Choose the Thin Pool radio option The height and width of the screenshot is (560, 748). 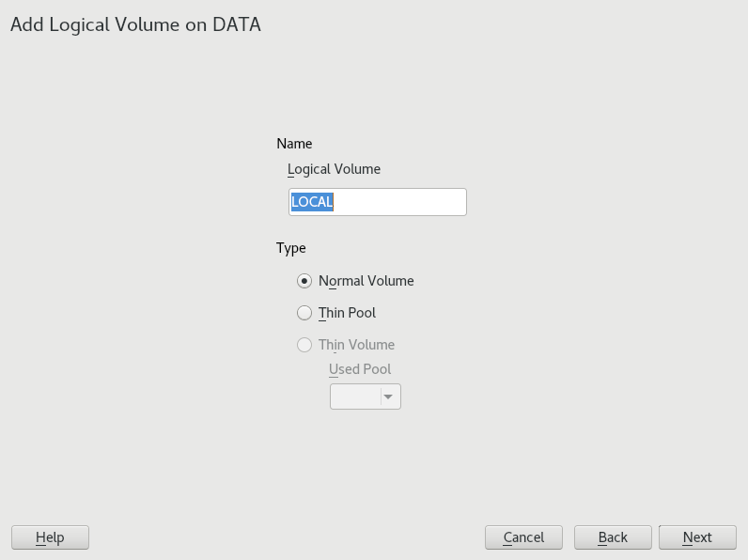pyautogui.click(x=304, y=313)
